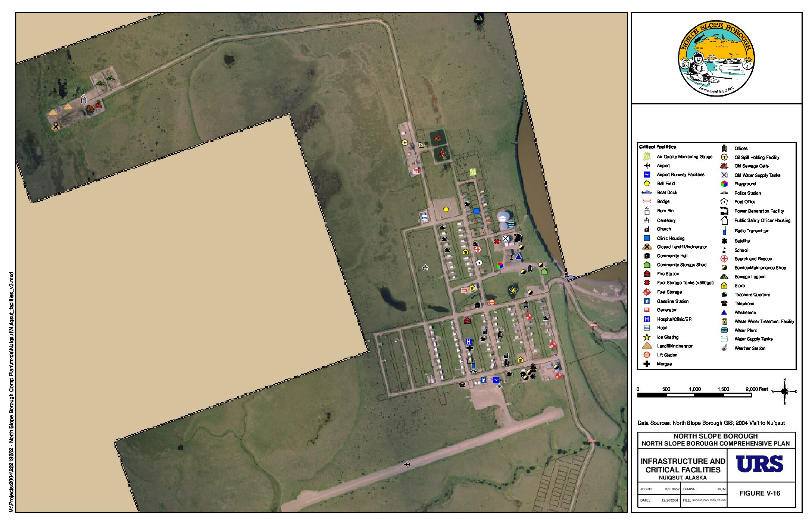
Task: Click the FIGURE V-16 label
Action: click(760, 493)
